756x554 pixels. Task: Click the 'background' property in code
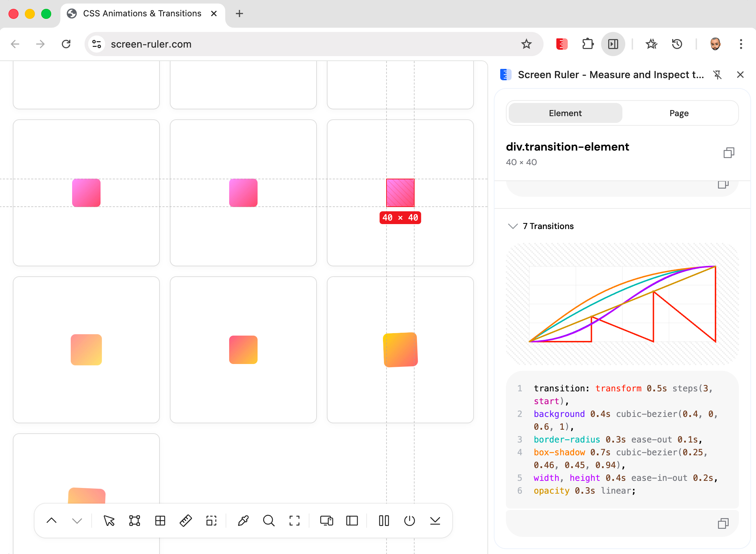[x=559, y=414]
